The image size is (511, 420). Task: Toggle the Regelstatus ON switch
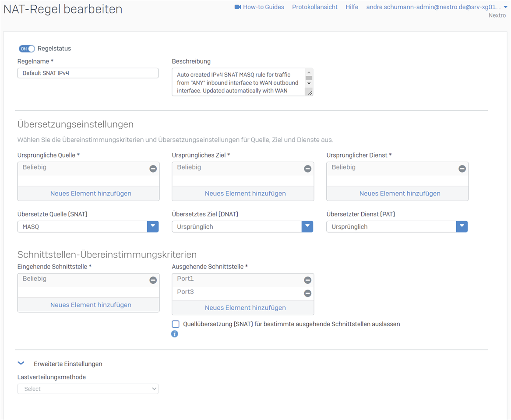point(27,49)
